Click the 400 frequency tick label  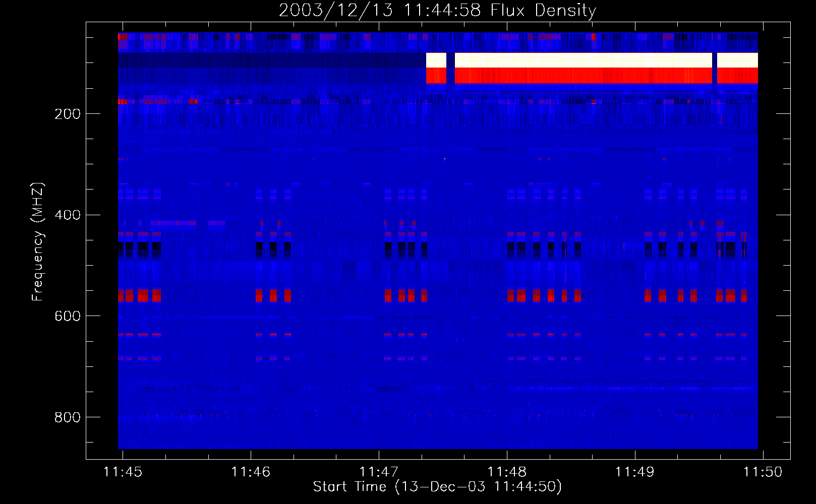click(68, 215)
